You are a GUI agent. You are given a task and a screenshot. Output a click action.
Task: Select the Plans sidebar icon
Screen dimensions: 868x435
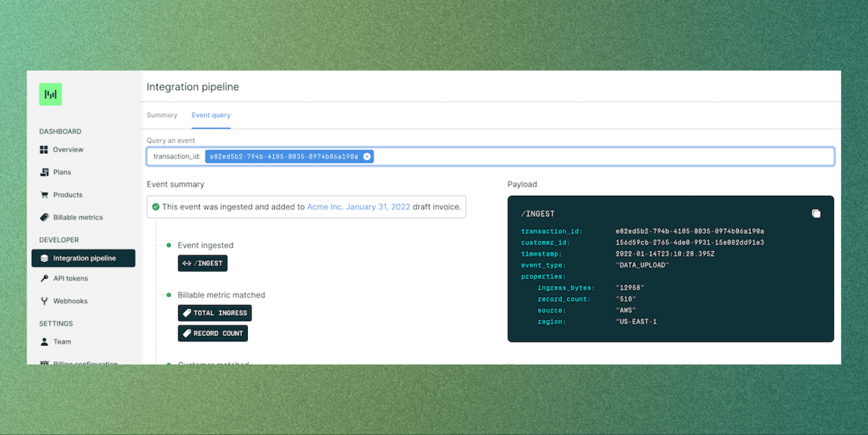(45, 172)
